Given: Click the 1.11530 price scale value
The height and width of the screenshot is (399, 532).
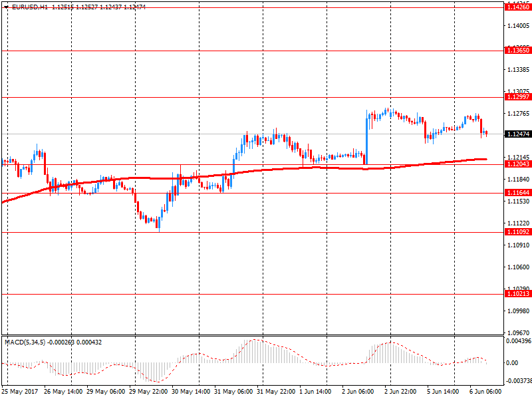Looking at the screenshot, I should tap(519, 201).
